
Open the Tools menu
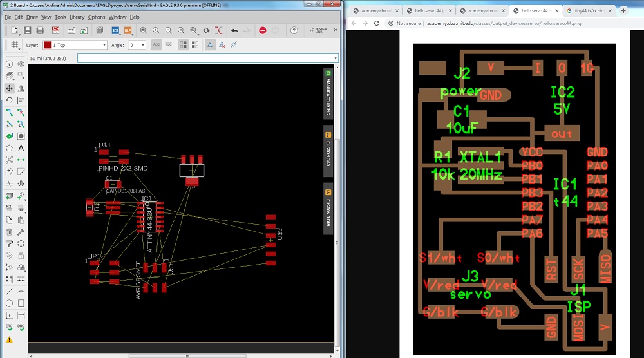click(60, 17)
